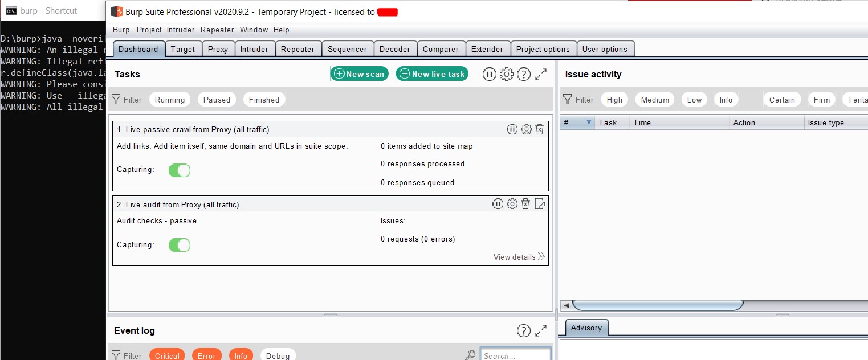868x360 pixels.
Task: Pause all tasks in the Tasks panel header
Action: (x=489, y=74)
